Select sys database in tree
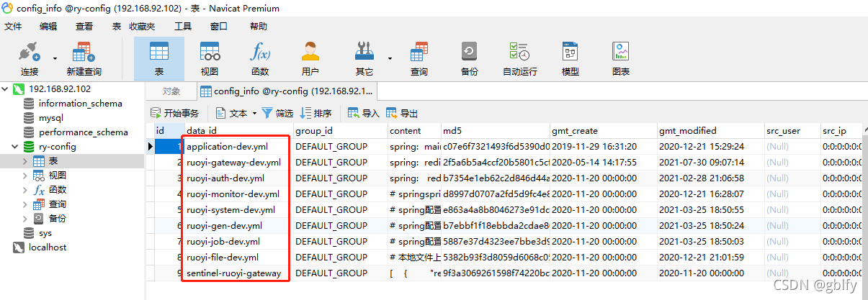Screen dimensions: 868x300 click(45, 233)
